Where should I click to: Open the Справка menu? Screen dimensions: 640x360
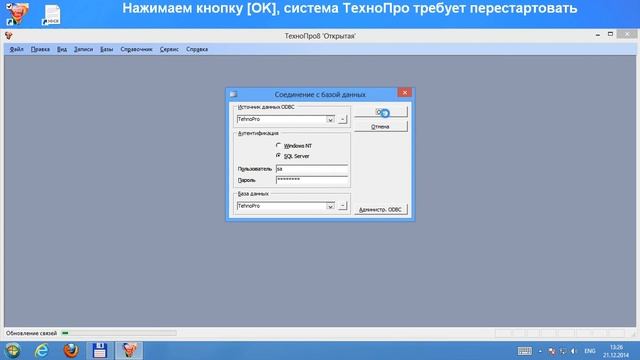point(197,49)
